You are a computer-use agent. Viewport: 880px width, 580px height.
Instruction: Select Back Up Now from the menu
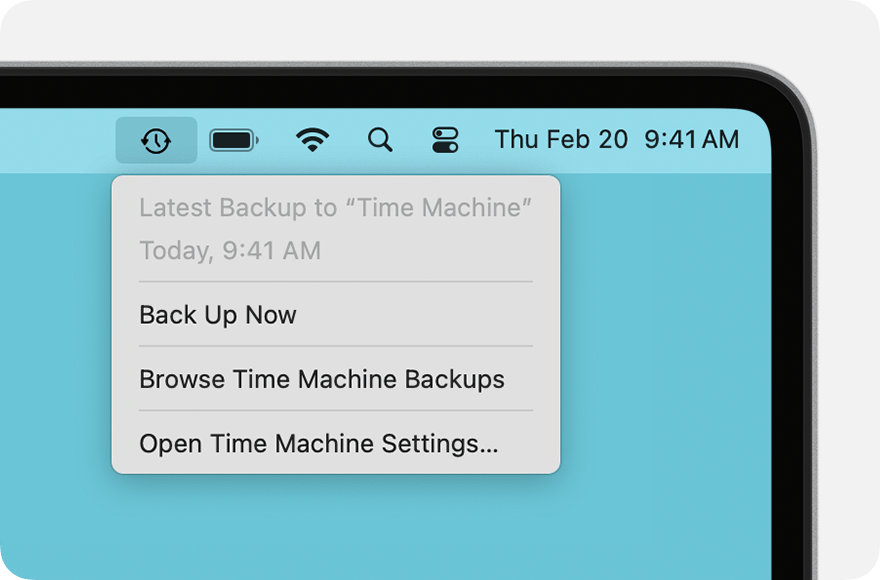click(218, 315)
